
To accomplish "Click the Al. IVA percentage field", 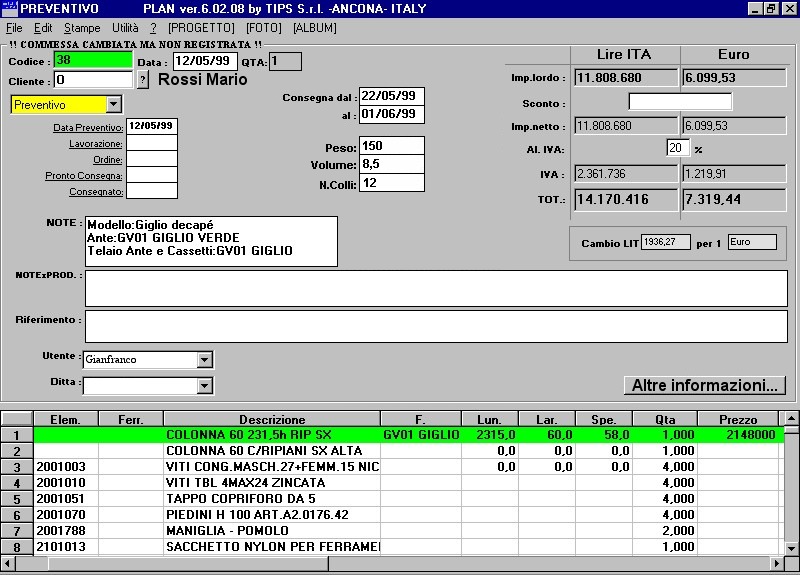I will 678,148.
